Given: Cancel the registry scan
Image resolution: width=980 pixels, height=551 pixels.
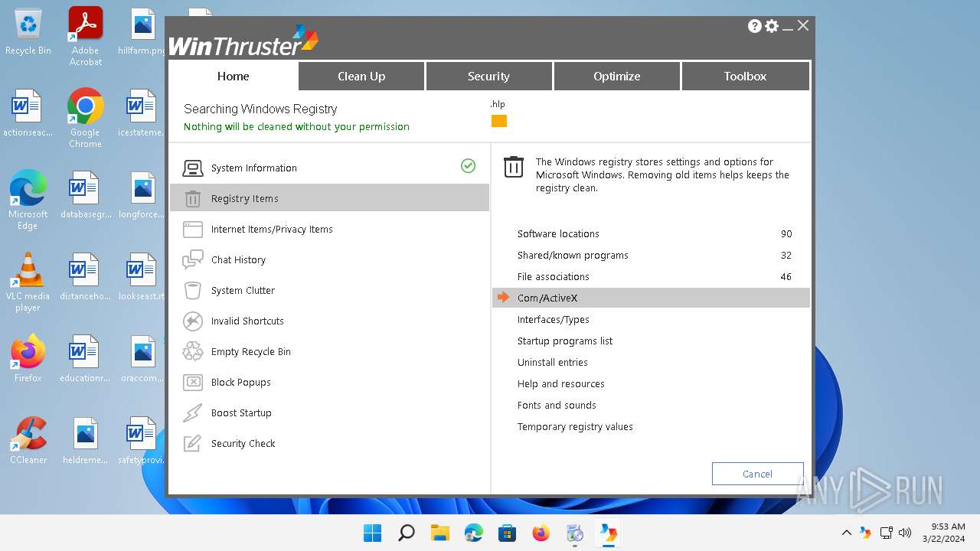Looking at the screenshot, I should (x=757, y=474).
